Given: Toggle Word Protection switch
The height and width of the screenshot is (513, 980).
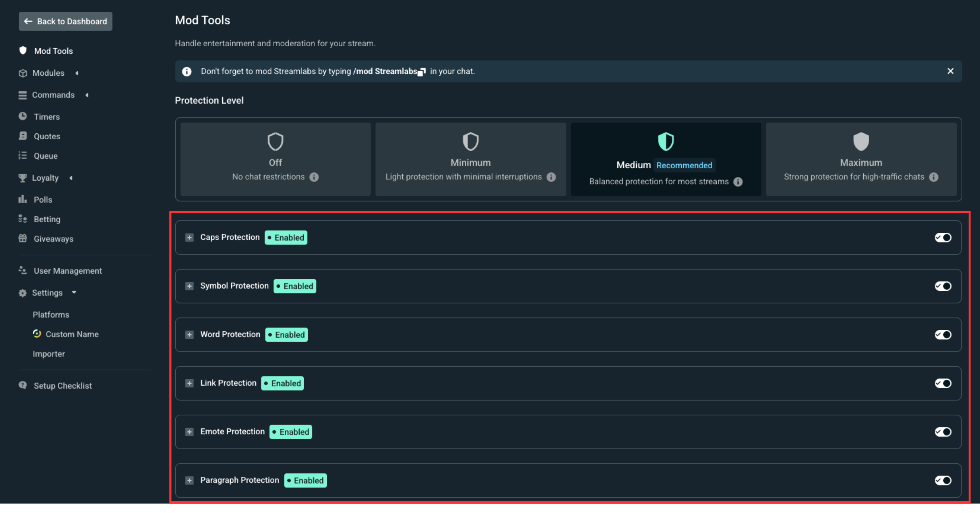Looking at the screenshot, I should coord(943,335).
